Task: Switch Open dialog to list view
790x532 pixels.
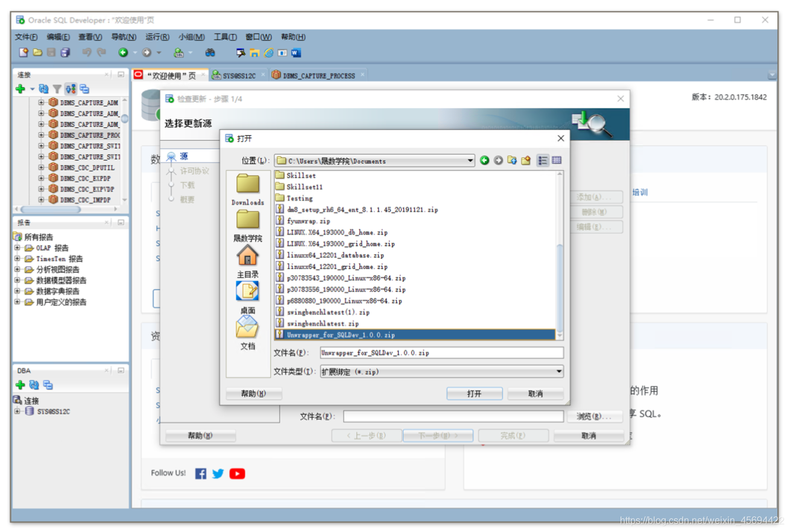Action: click(543, 160)
